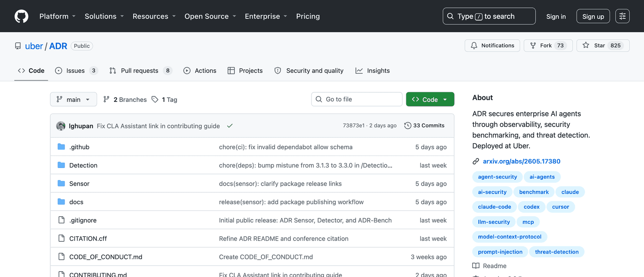
Task: Click the Go to file search field
Action: (357, 99)
